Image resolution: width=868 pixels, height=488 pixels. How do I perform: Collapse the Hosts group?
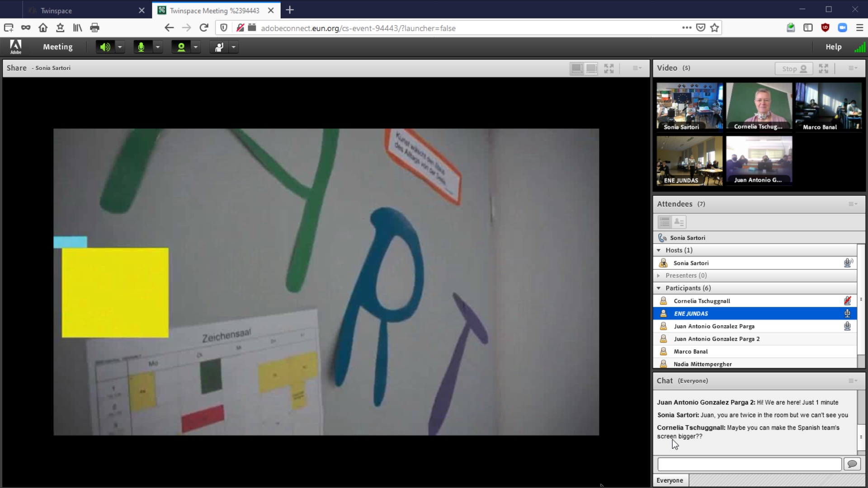coord(659,250)
